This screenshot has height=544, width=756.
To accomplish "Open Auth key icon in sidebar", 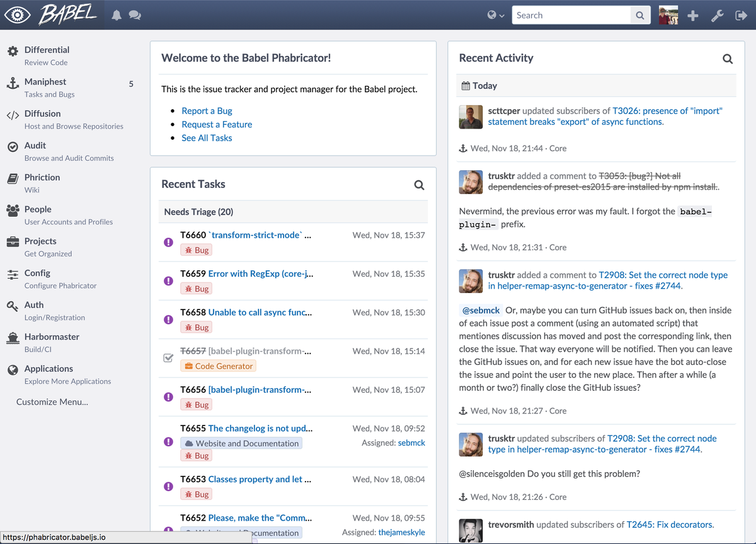I will (13, 306).
